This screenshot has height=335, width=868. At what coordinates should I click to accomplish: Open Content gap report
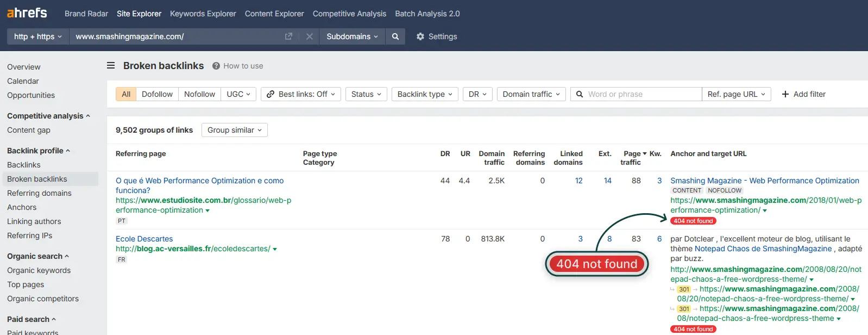click(x=29, y=130)
